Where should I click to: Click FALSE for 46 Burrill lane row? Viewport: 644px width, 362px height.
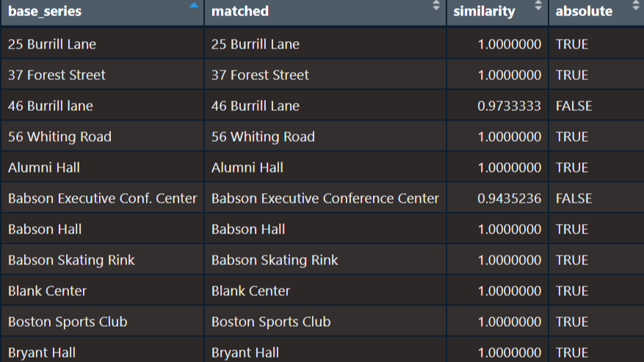[x=574, y=106]
